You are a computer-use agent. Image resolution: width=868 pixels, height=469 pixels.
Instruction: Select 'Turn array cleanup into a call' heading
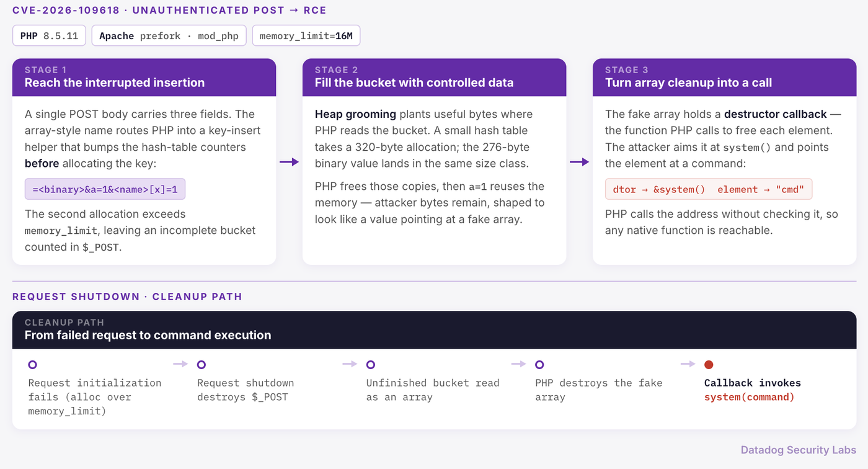688,83
